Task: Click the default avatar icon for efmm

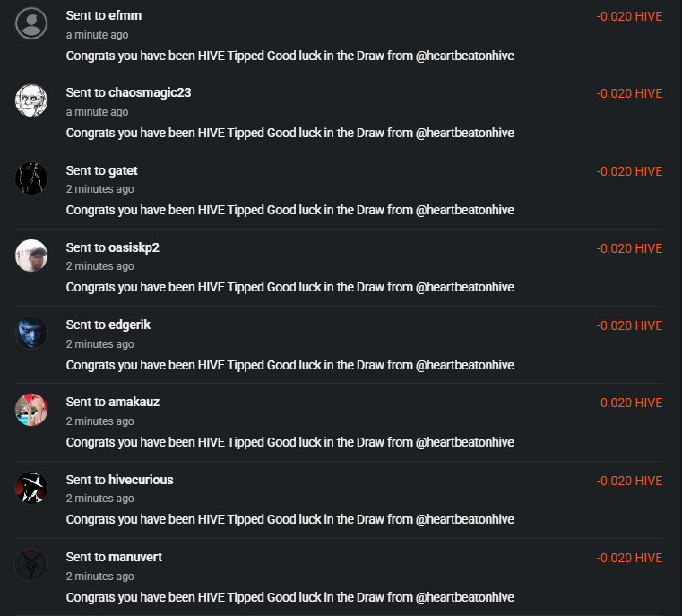Action: [31, 23]
